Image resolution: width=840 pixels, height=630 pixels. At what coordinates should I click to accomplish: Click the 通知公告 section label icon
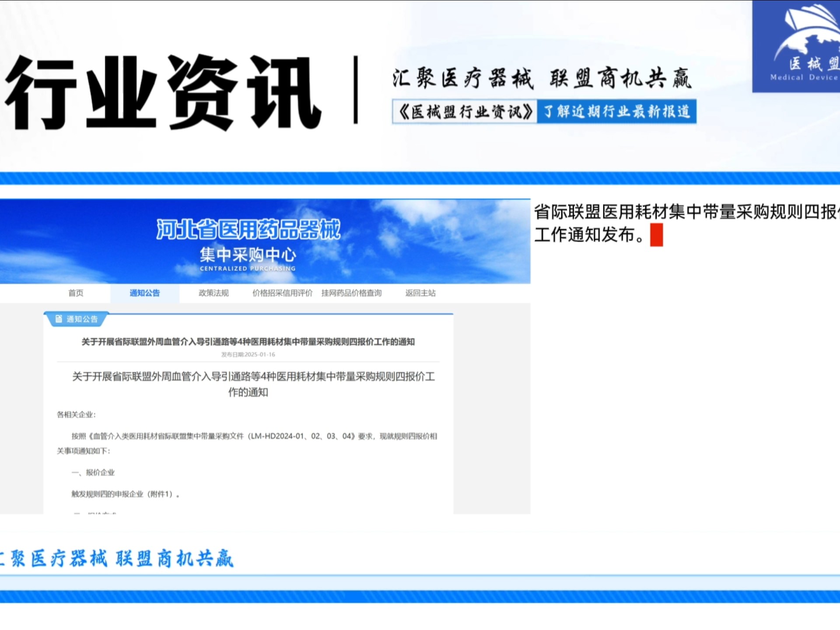59,319
